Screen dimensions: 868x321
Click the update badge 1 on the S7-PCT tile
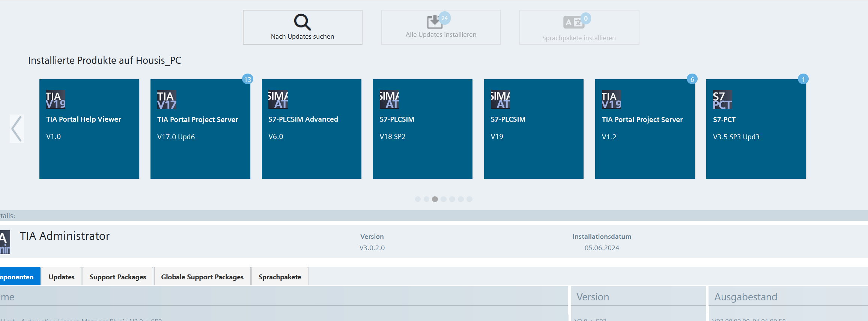(803, 79)
